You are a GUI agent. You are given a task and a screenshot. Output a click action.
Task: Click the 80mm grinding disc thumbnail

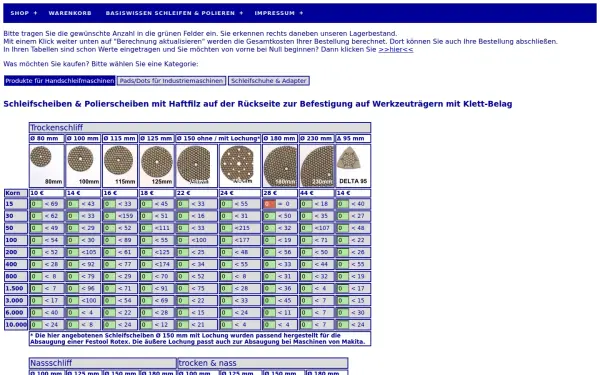[47, 165]
